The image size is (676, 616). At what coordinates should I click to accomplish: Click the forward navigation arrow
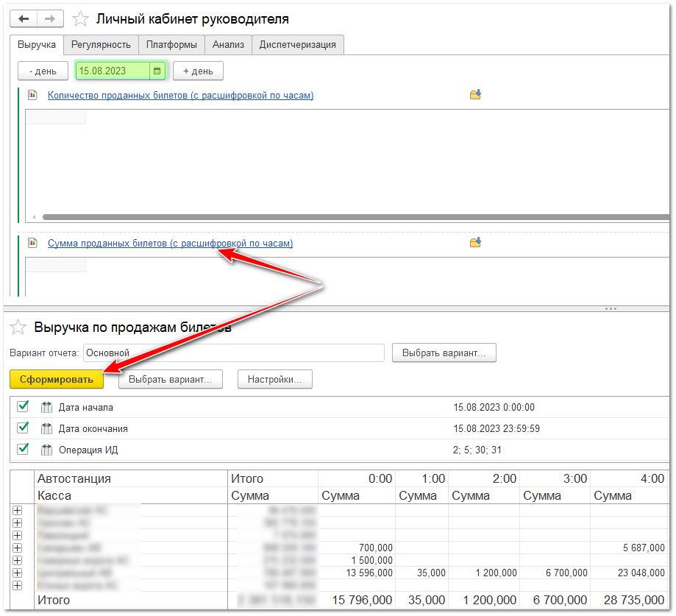pos(50,18)
